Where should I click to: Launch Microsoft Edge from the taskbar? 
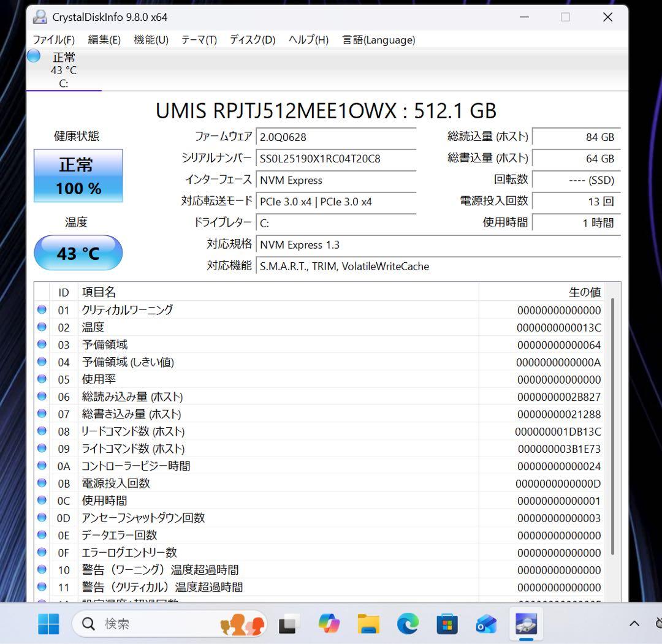(408, 624)
